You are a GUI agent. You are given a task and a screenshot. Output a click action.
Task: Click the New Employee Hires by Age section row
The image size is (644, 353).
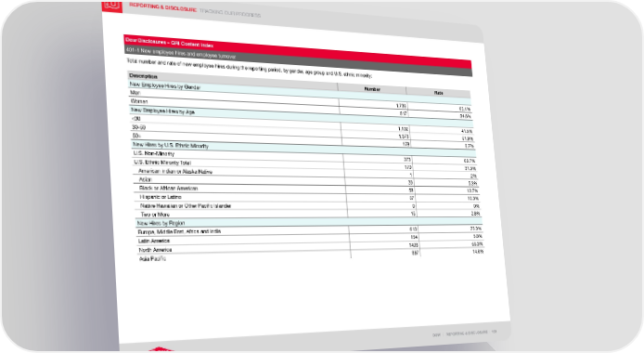coord(302,118)
